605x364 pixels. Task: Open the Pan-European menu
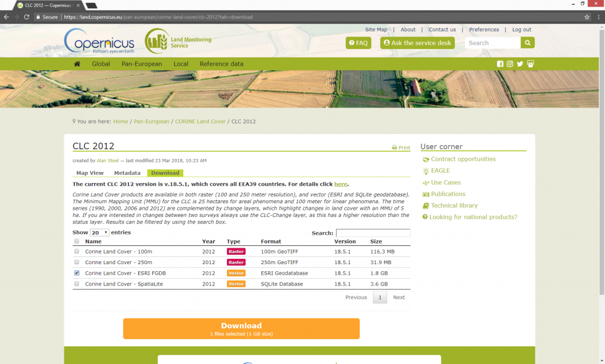click(x=142, y=64)
